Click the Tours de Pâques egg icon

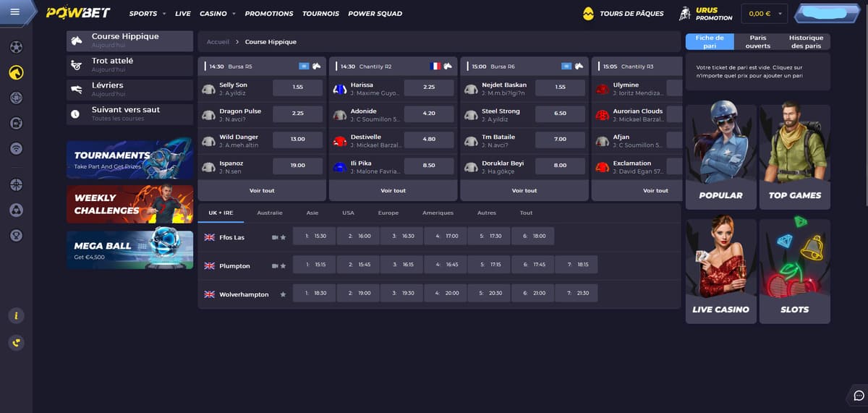click(x=589, y=13)
